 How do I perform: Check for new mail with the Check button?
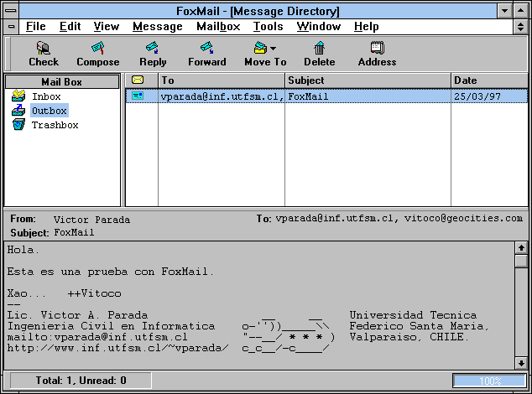click(x=44, y=54)
